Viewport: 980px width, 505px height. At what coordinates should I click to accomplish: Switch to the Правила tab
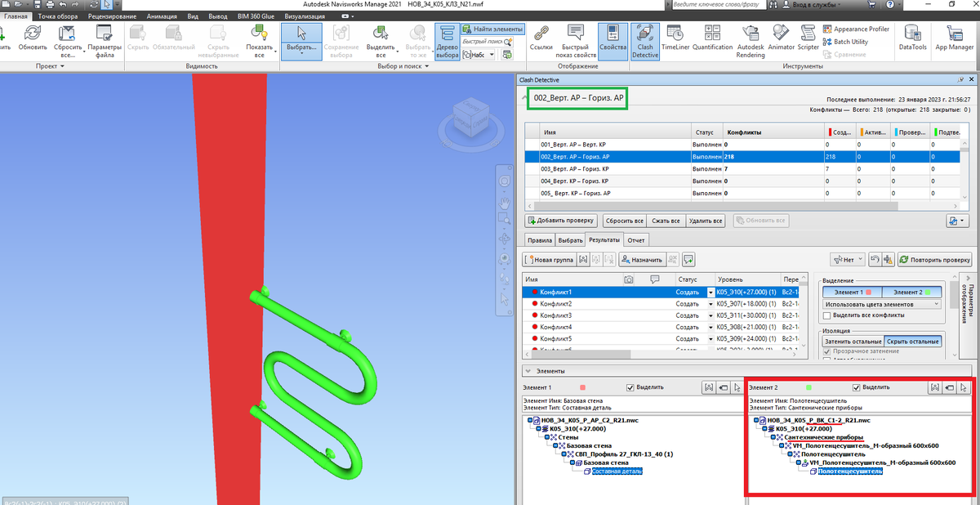click(539, 240)
